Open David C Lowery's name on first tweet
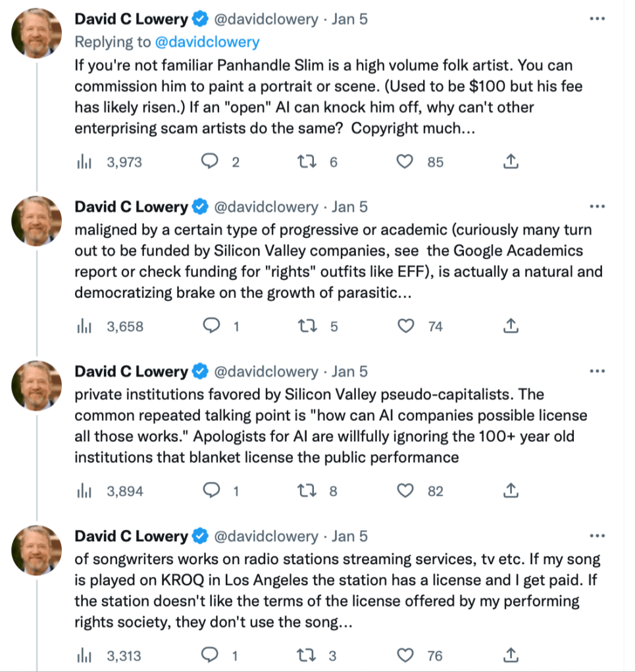Viewport: 635px width, 672px height. click(131, 19)
